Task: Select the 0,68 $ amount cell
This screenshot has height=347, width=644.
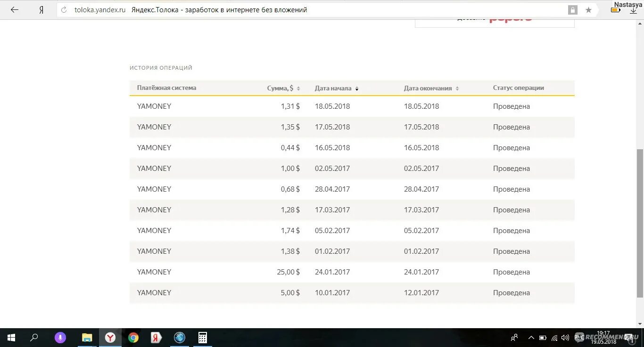Action: (x=290, y=189)
